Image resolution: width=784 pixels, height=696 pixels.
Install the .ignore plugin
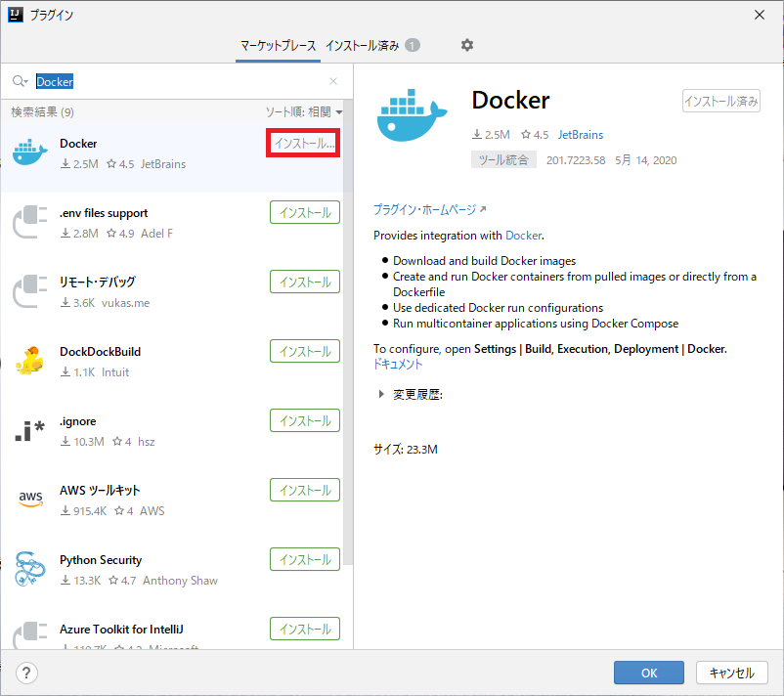tap(305, 421)
